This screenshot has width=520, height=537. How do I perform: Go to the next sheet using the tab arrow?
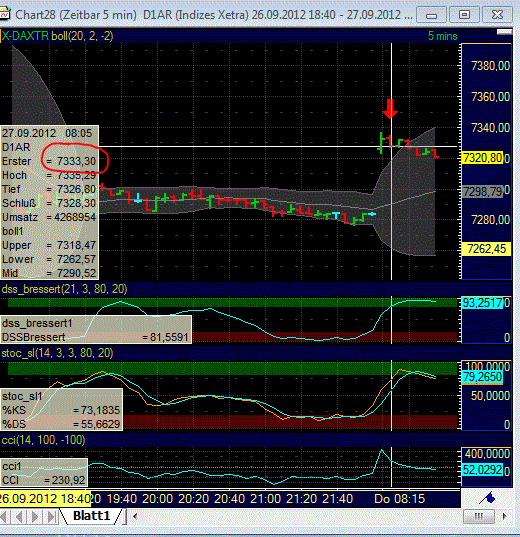point(35,516)
